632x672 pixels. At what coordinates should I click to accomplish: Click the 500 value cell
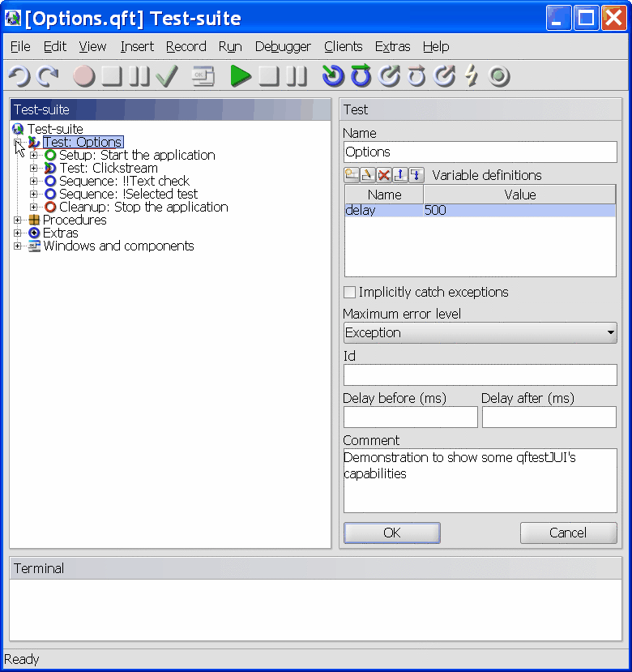tap(519, 211)
